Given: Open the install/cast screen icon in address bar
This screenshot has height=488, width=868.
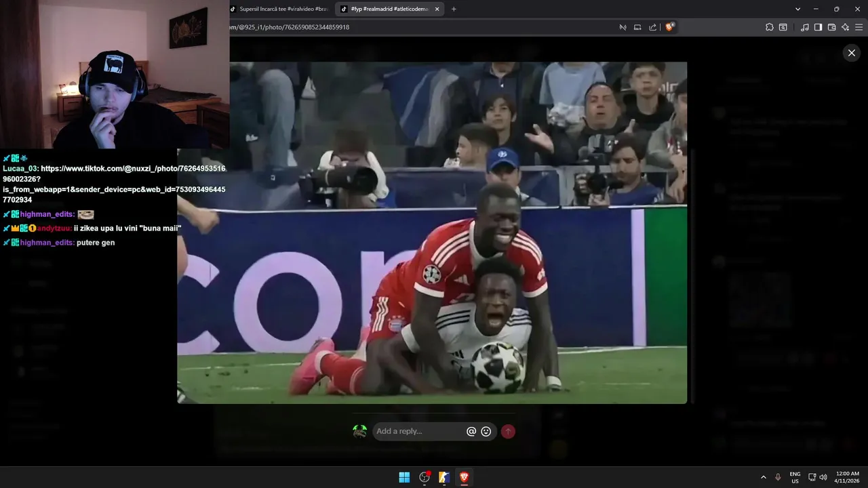Looking at the screenshot, I should click(x=637, y=27).
